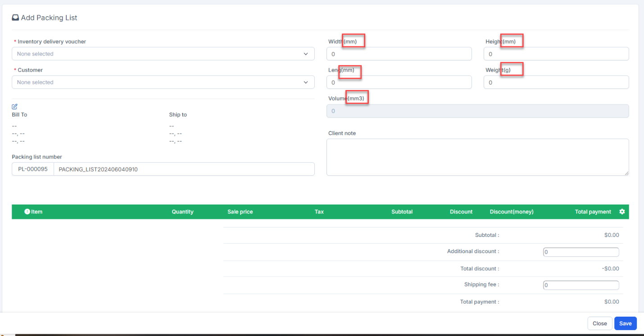Focus the Height(mm) input field
Image resolution: width=644 pixels, height=336 pixels.
click(556, 54)
